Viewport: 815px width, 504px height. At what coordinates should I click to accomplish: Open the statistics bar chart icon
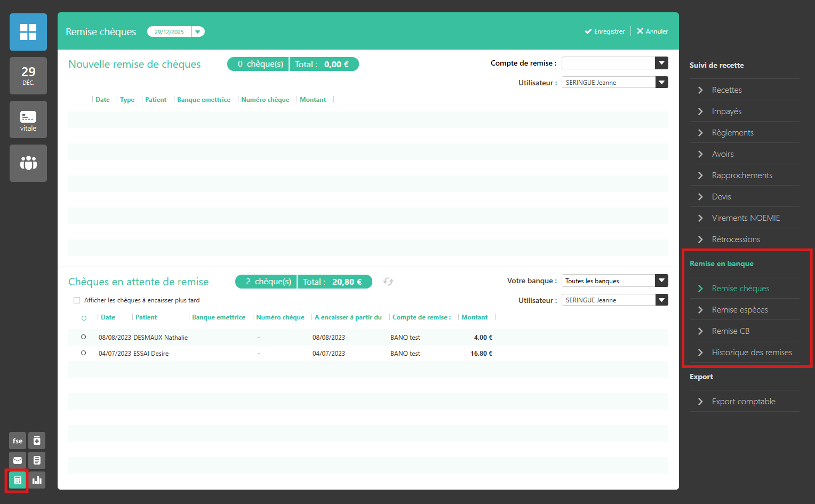(37, 480)
